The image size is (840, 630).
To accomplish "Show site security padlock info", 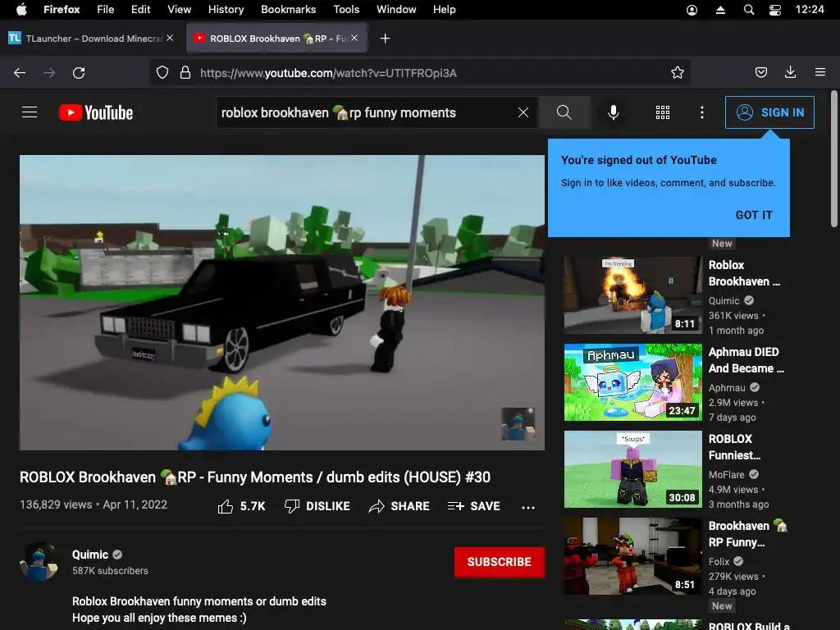I will [x=185, y=73].
